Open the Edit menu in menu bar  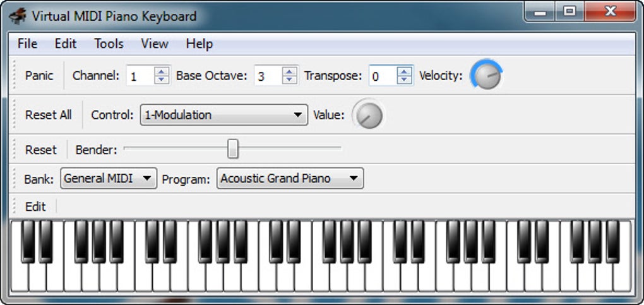65,44
